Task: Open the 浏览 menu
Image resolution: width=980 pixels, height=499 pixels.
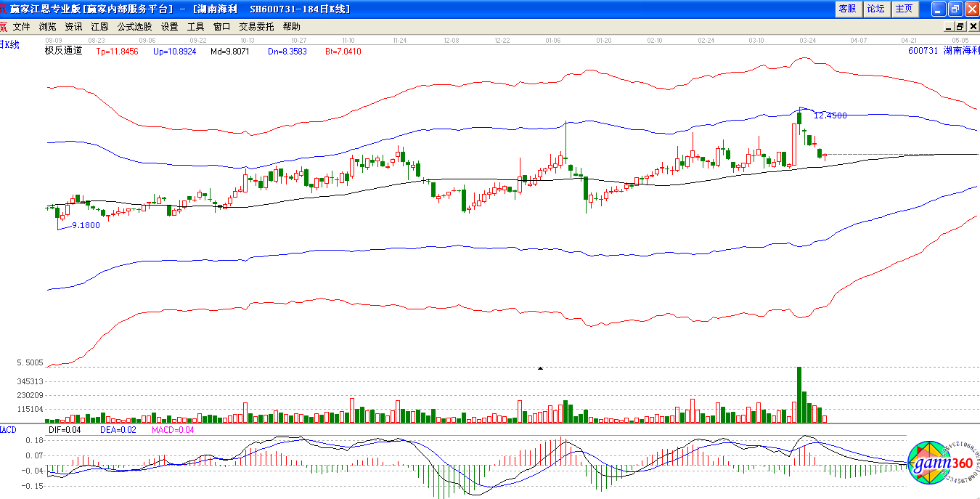Action: 48,26
